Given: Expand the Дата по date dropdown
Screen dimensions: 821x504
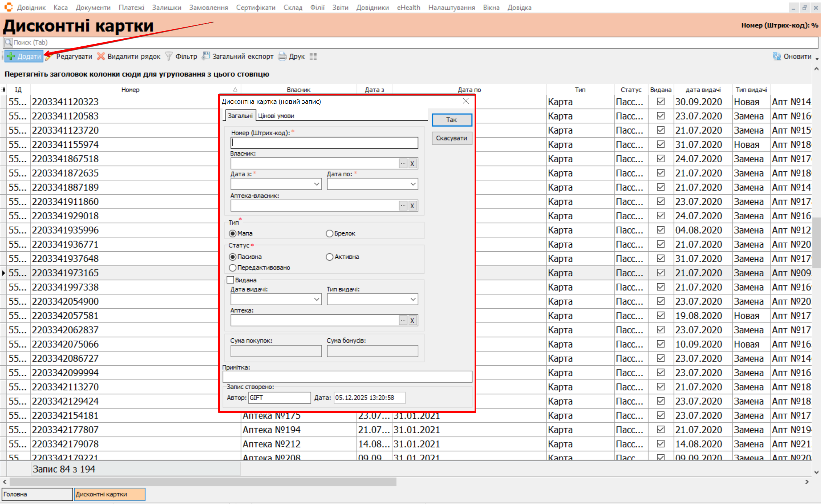Looking at the screenshot, I should [413, 184].
